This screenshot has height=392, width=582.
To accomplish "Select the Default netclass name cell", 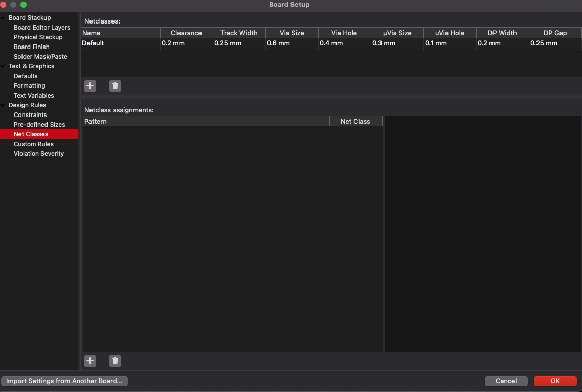I will click(121, 43).
